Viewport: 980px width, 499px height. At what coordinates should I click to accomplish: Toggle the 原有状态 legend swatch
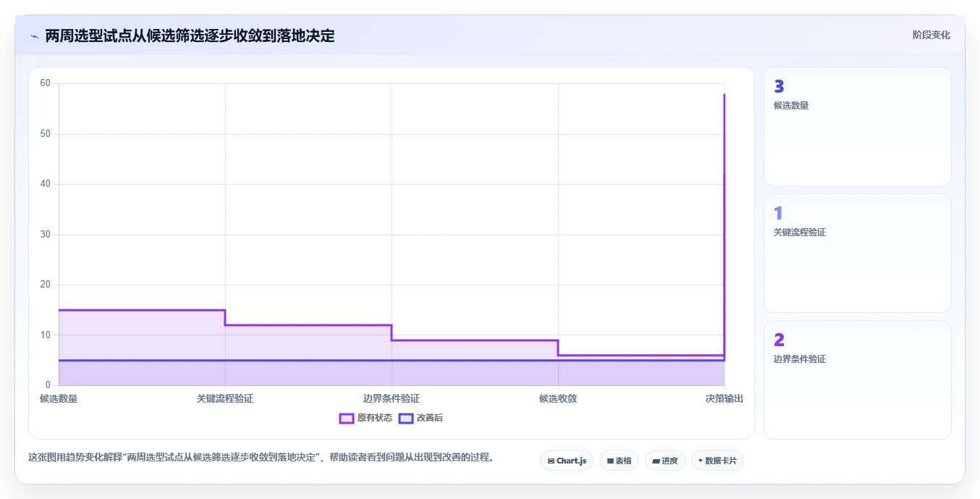pyautogui.click(x=347, y=418)
